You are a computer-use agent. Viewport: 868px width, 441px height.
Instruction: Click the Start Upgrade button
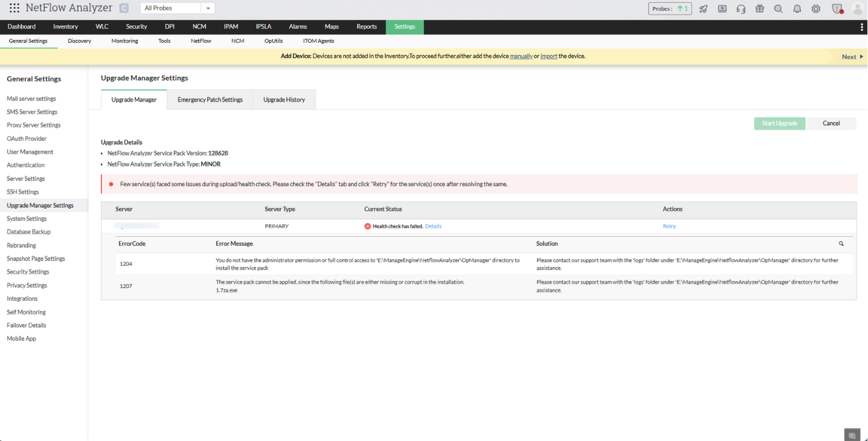pyautogui.click(x=780, y=123)
